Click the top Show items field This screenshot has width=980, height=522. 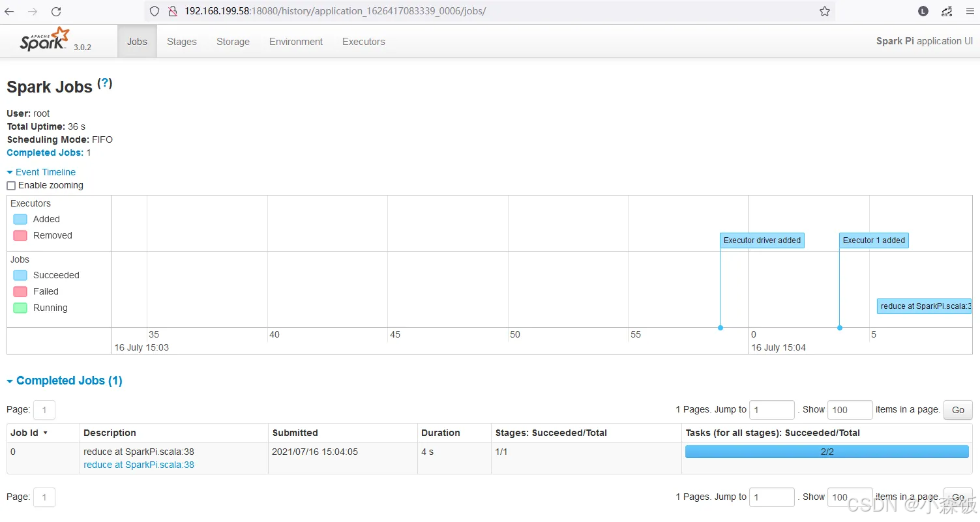850,410
